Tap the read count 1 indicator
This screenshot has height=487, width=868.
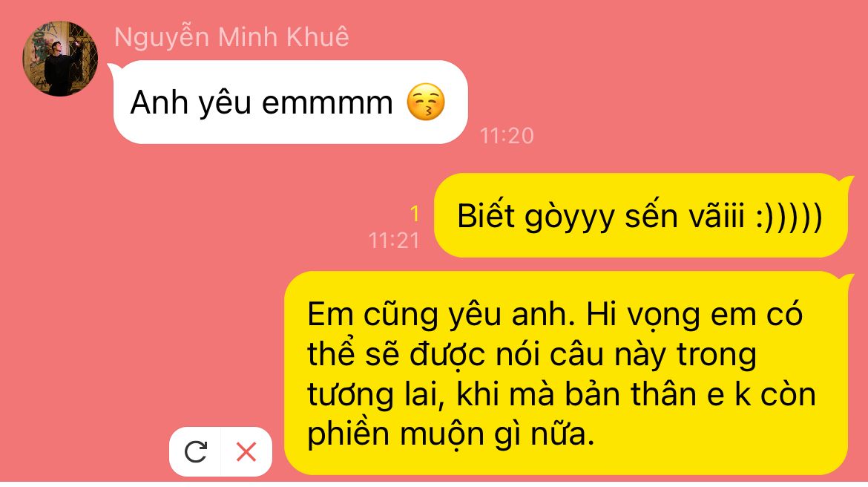pyautogui.click(x=415, y=214)
